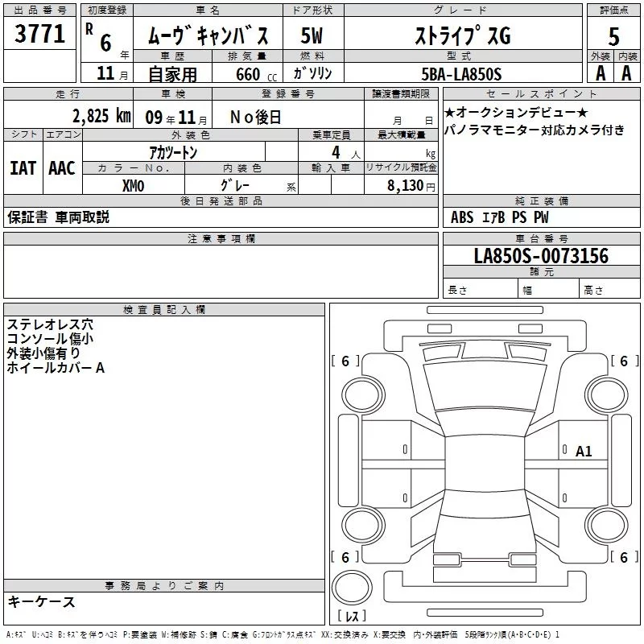Click the fuel type ガソリン
This screenshot has height=644, width=644.
pyautogui.click(x=312, y=73)
